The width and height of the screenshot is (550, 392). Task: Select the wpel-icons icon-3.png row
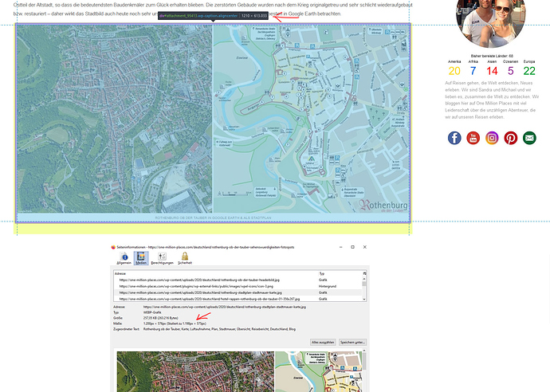[238, 286]
